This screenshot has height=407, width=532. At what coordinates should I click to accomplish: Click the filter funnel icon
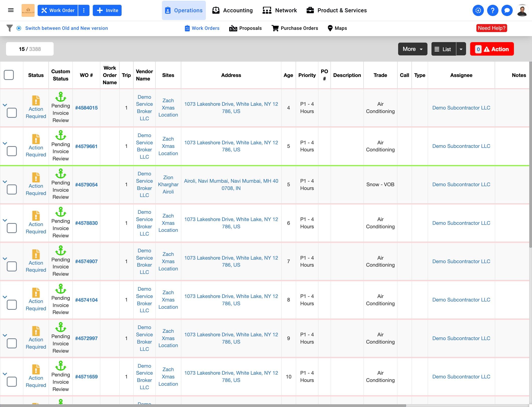[x=10, y=28]
